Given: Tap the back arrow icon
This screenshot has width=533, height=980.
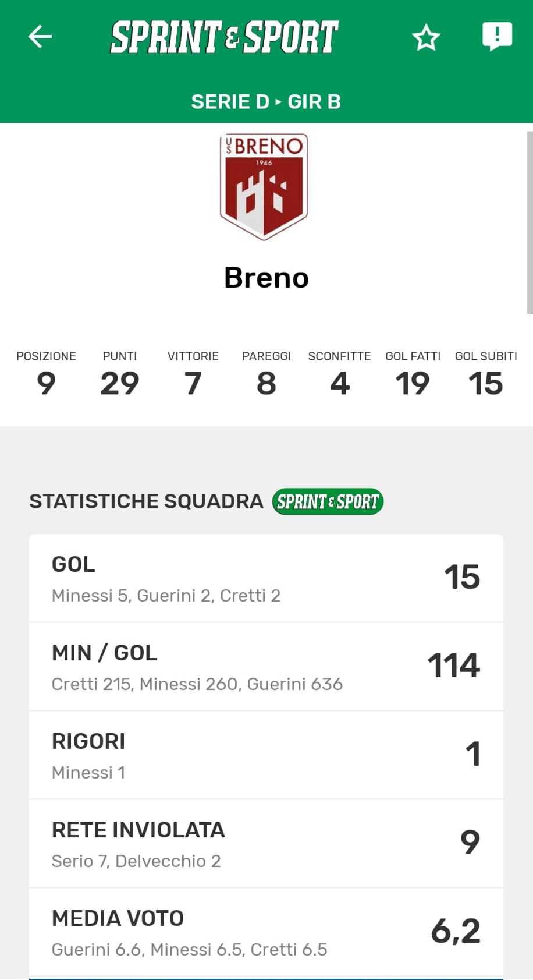Looking at the screenshot, I should point(40,37).
